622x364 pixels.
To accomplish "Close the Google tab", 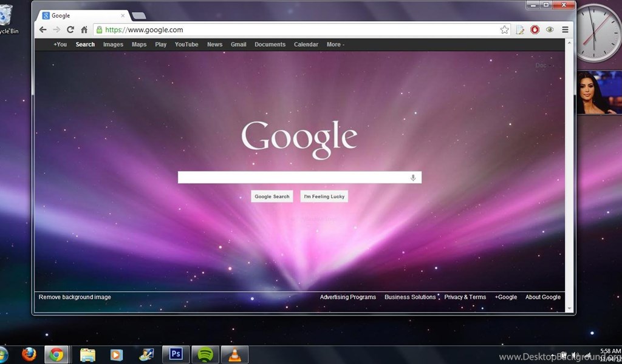I will (123, 15).
